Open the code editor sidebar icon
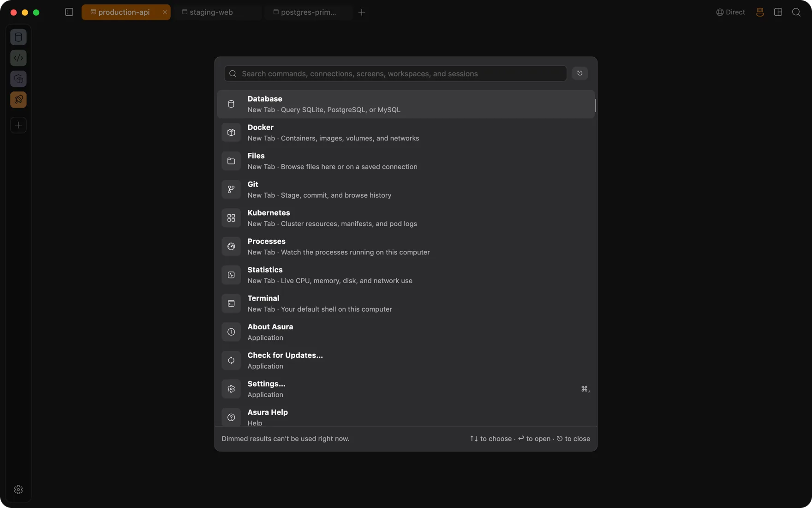The image size is (812, 508). 18,58
